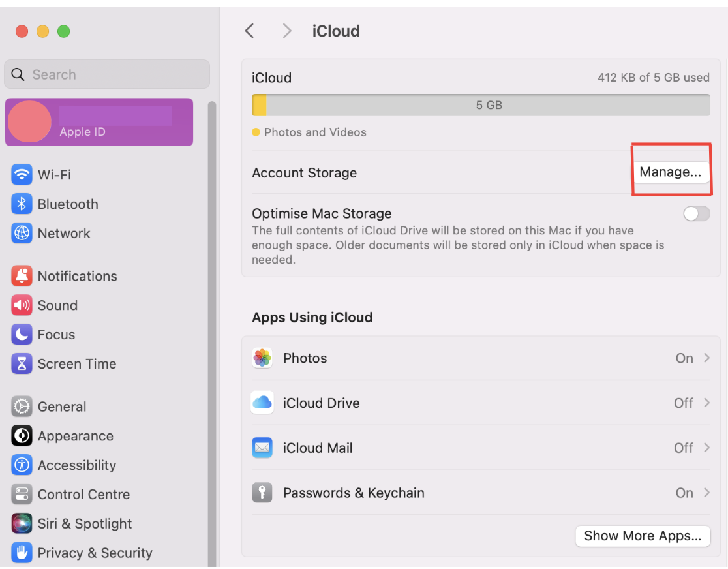The height and width of the screenshot is (569, 728).
Task: Open the Screen Time hourglass icon
Action: click(22, 363)
